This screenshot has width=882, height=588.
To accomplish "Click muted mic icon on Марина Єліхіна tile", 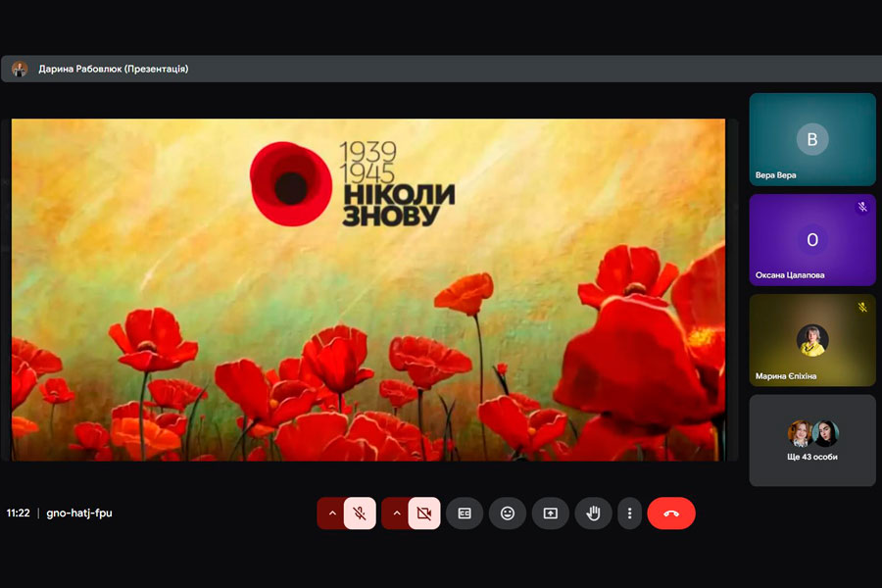I will pos(862,307).
